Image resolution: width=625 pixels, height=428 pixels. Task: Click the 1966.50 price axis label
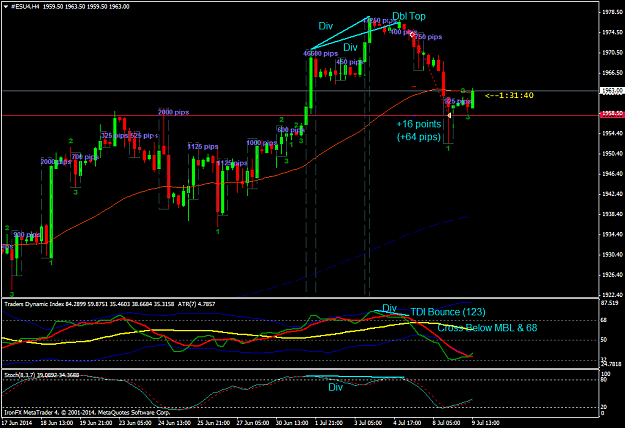point(613,73)
